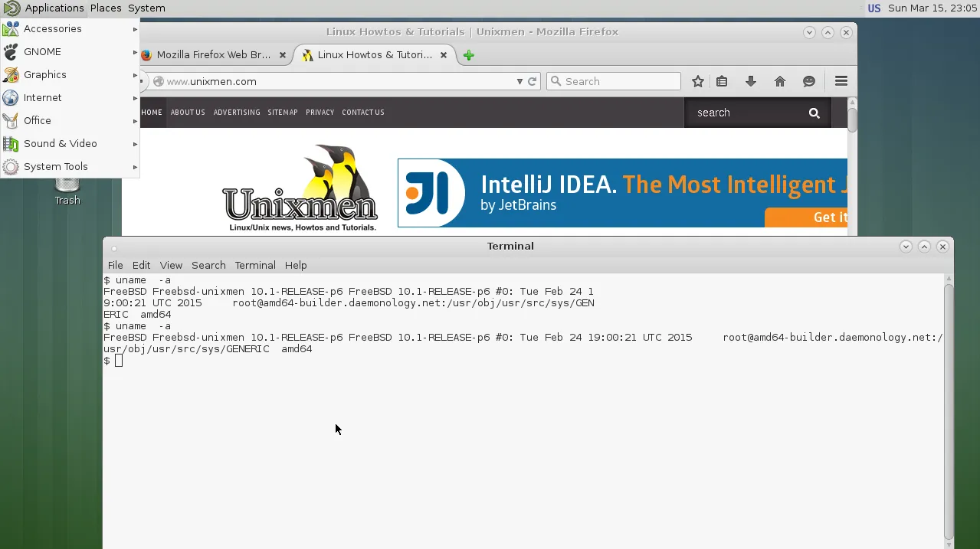Viewport: 980px width, 549px height.
Task: Go to the Firefox home page icon
Action: point(780,81)
